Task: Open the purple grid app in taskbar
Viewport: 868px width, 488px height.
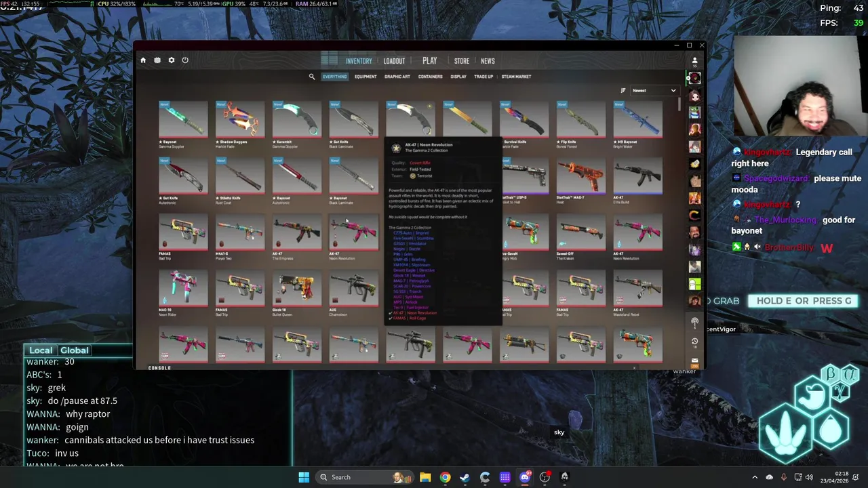Action: (505, 477)
